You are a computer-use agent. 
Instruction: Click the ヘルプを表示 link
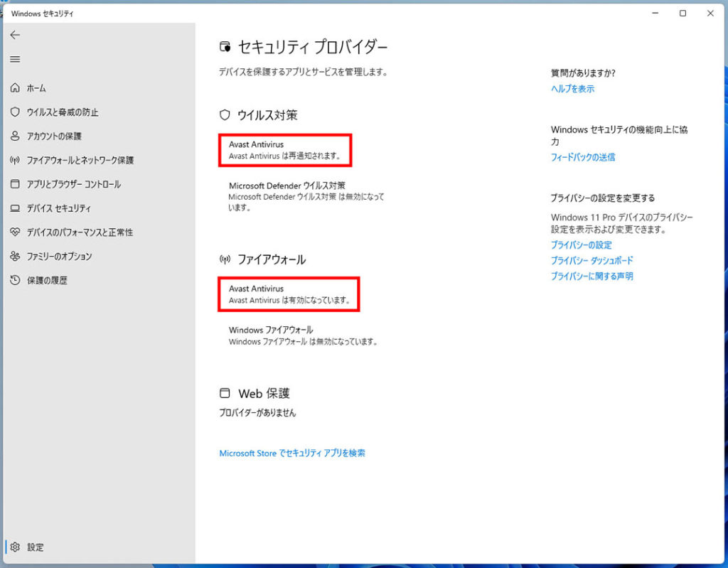[572, 89]
